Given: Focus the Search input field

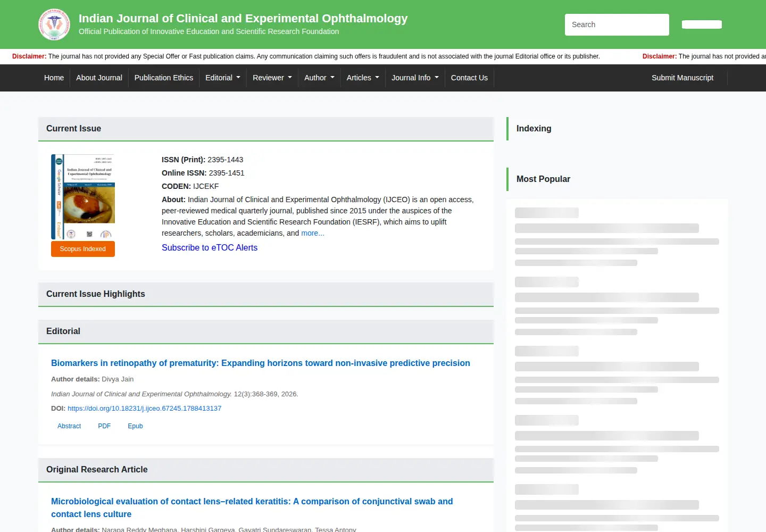Looking at the screenshot, I should coord(617,24).
